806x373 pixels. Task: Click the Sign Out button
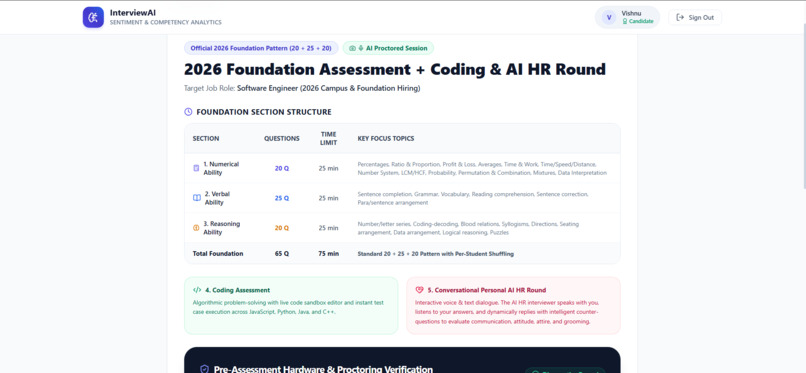click(x=695, y=17)
